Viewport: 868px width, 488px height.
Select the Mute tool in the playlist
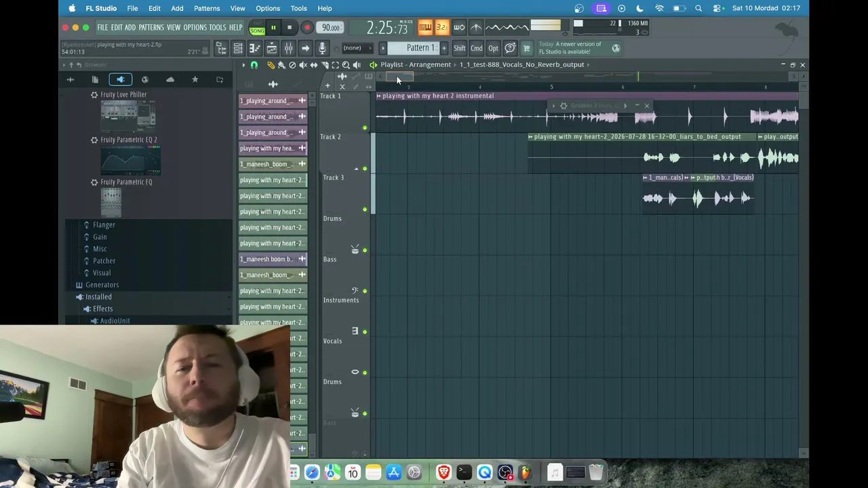pos(303,65)
